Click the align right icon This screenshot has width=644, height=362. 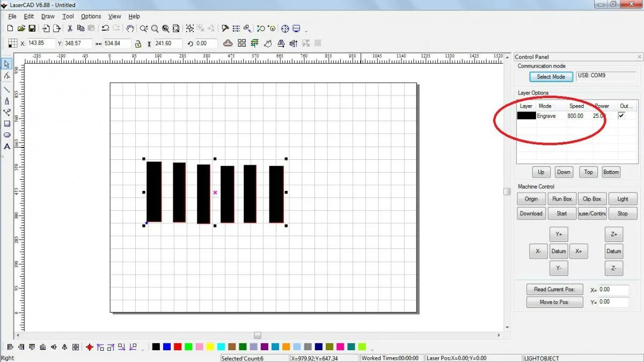pos(21,347)
